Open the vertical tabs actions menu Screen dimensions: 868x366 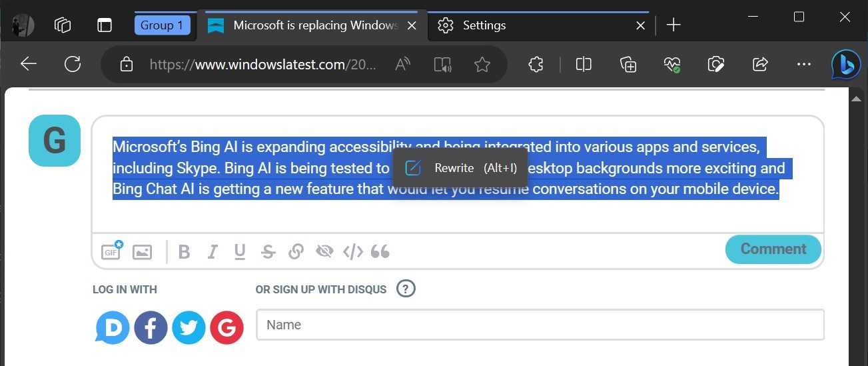coord(105,25)
